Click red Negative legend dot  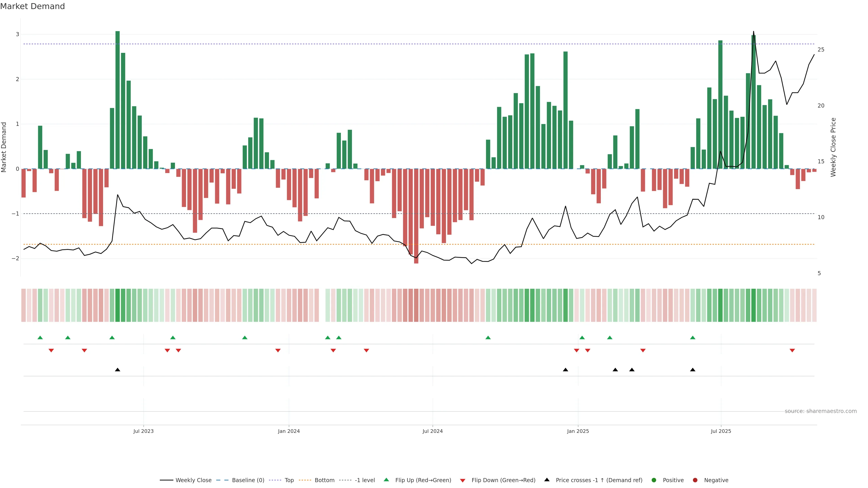(x=695, y=480)
